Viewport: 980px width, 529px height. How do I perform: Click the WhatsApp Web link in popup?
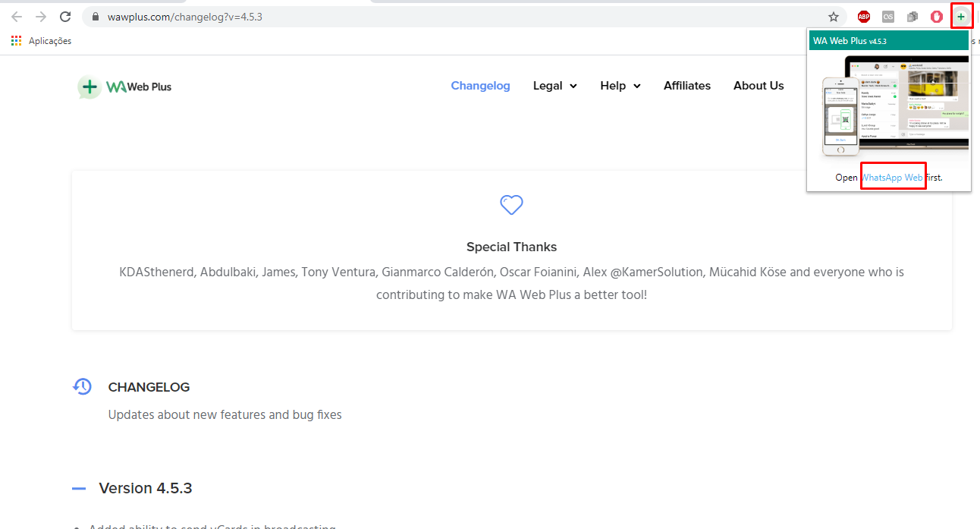pos(893,178)
